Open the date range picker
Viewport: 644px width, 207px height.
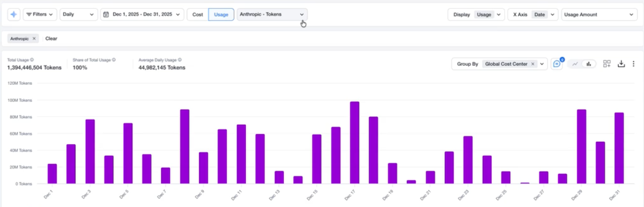(142, 14)
